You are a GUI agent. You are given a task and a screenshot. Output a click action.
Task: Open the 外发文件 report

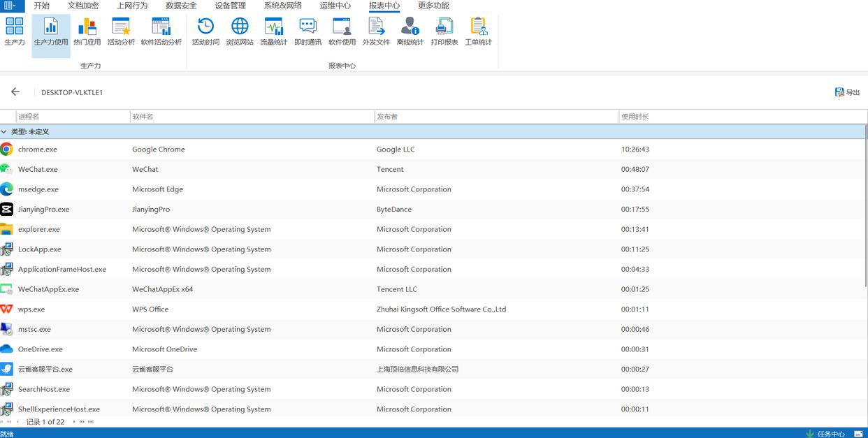(376, 31)
